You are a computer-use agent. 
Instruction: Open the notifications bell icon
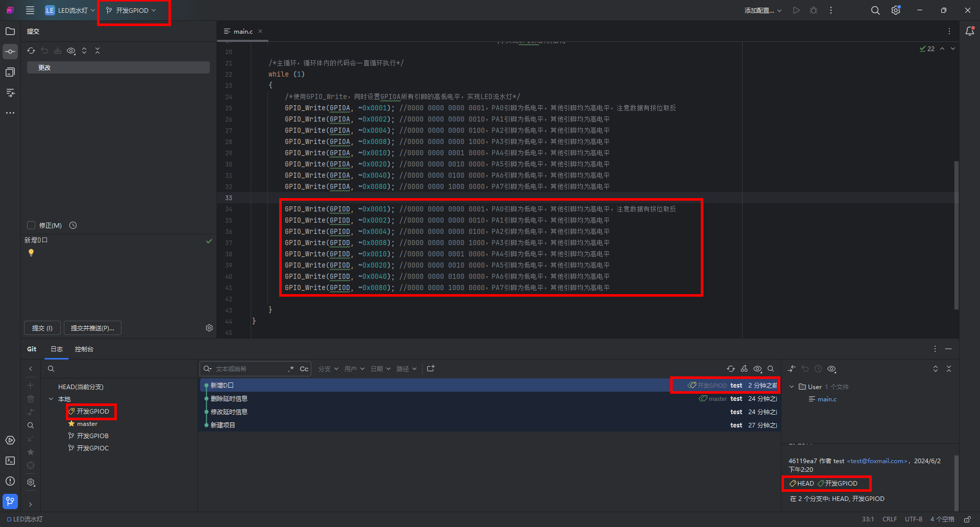click(x=970, y=31)
